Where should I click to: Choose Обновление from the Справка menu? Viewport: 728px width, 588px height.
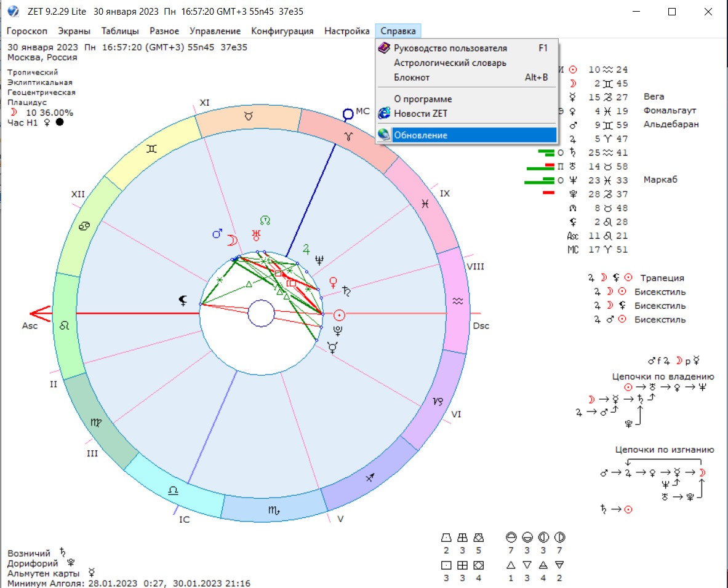(421, 135)
